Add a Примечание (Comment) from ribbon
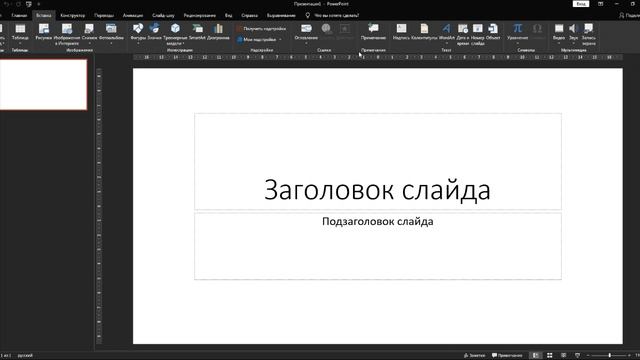The width and height of the screenshot is (640, 360). click(373, 32)
